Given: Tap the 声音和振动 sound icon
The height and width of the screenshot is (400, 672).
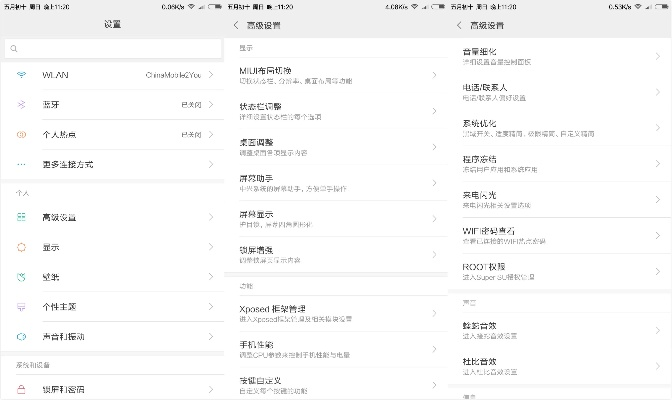Looking at the screenshot, I should click(21, 337).
